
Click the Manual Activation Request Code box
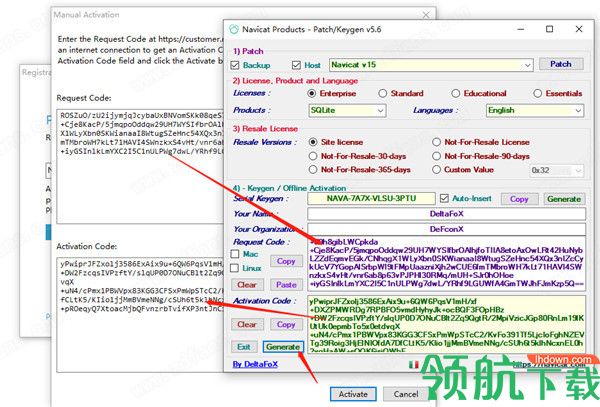(x=140, y=166)
